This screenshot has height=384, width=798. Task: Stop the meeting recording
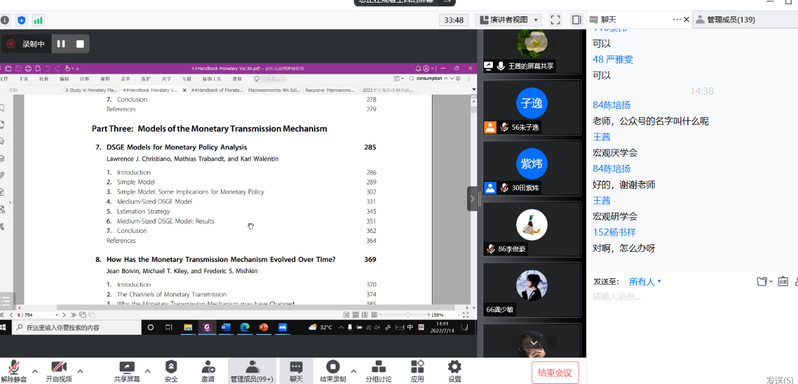(x=80, y=44)
